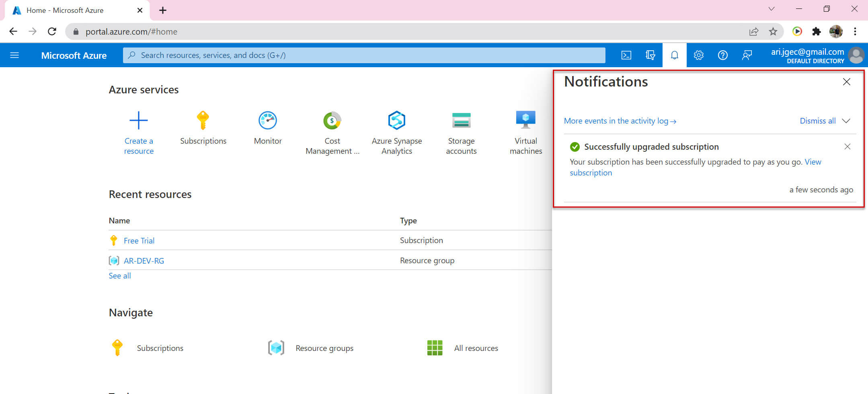
Task: Open Subscriptions key icon in Azure services
Action: click(x=203, y=120)
